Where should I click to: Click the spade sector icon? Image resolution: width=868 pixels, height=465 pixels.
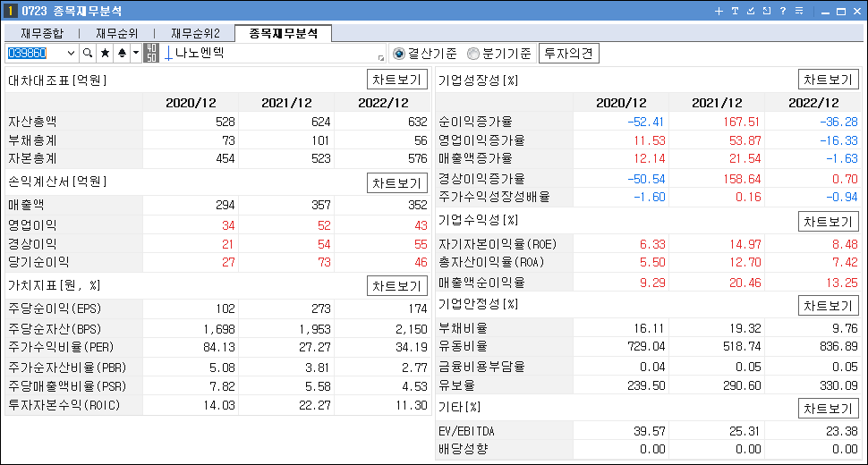[122, 53]
